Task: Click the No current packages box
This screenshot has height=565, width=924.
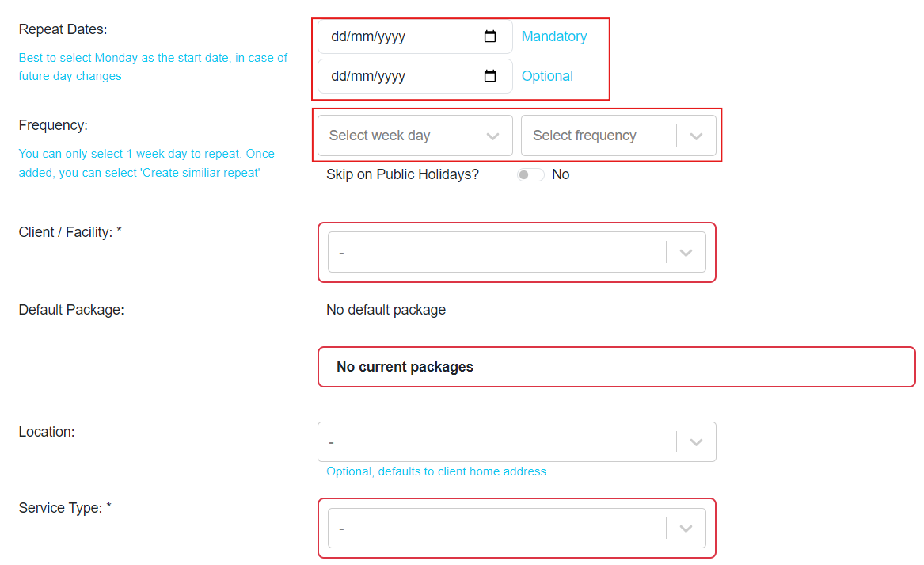Action: (x=616, y=367)
